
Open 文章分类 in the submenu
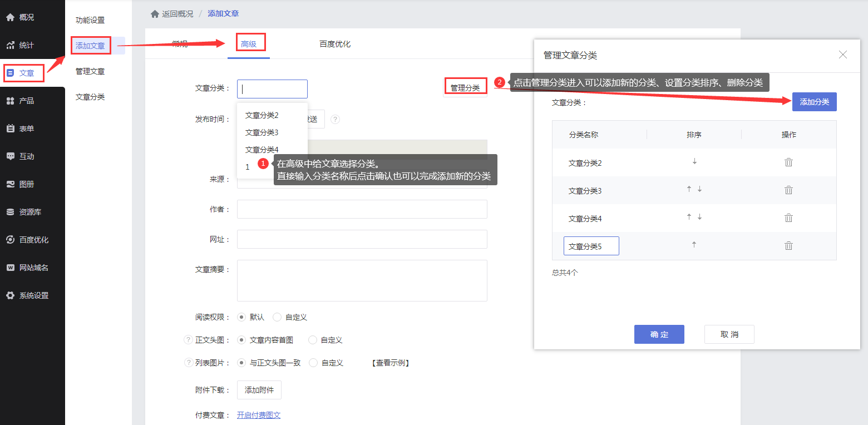click(90, 97)
